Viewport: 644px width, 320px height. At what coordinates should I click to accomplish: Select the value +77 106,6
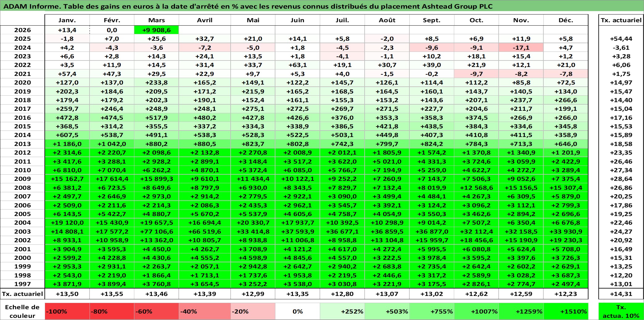157,231
